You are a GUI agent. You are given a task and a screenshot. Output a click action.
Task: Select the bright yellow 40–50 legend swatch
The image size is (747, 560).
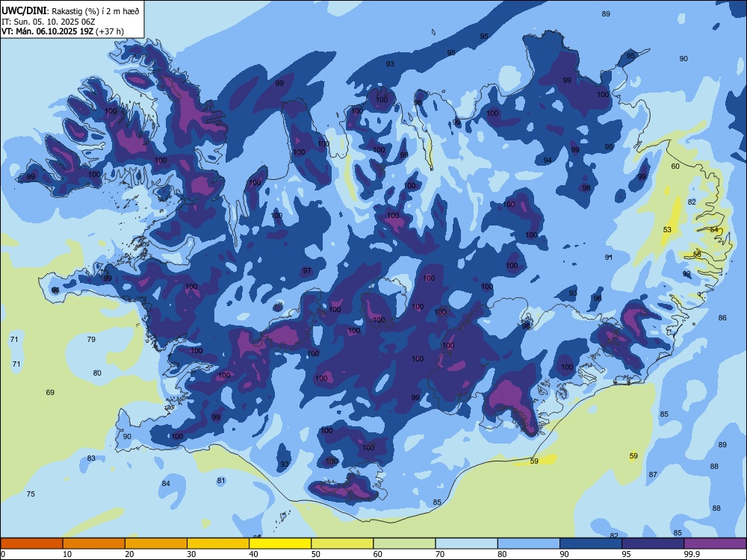[x=280, y=544]
